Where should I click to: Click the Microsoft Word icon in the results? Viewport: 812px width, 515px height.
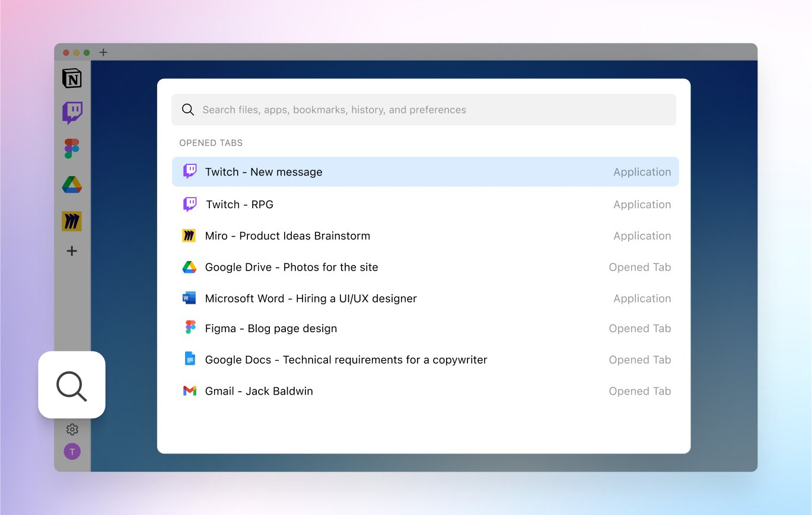189,298
